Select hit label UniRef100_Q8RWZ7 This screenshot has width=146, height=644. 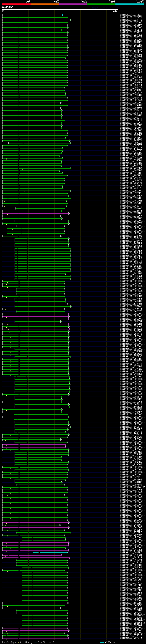click(x=131, y=180)
